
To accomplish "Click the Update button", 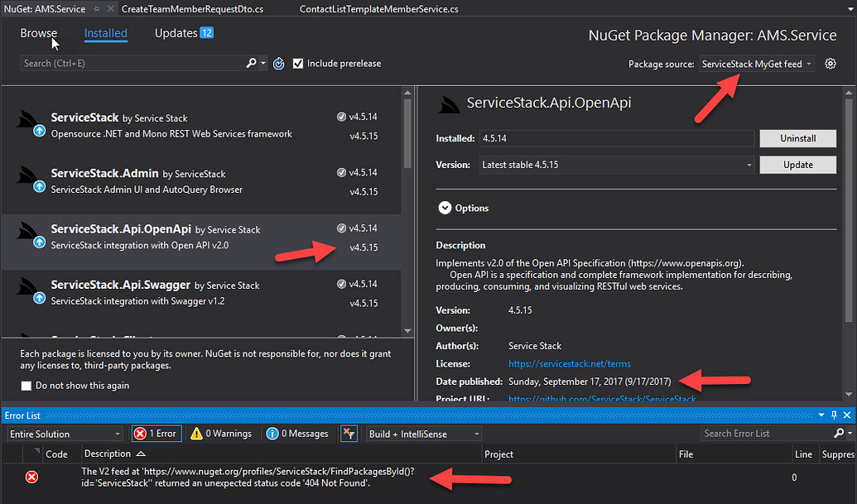I will coord(797,165).
